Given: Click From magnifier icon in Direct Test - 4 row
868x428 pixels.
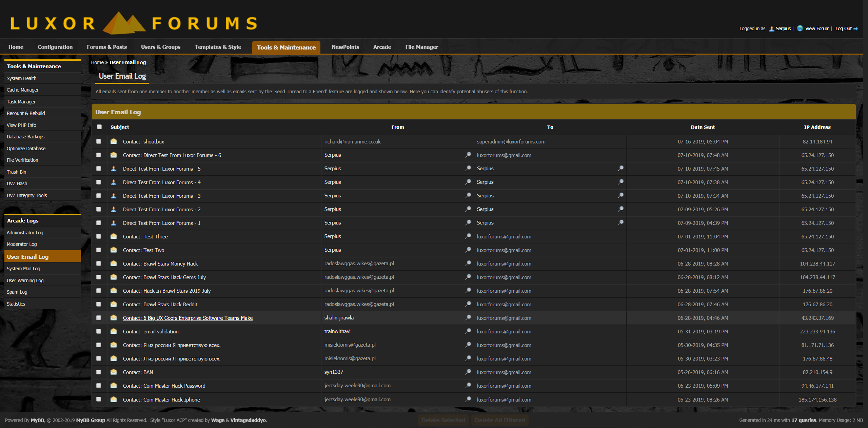Looking at the screenshot, I should [x=468, y=182].
